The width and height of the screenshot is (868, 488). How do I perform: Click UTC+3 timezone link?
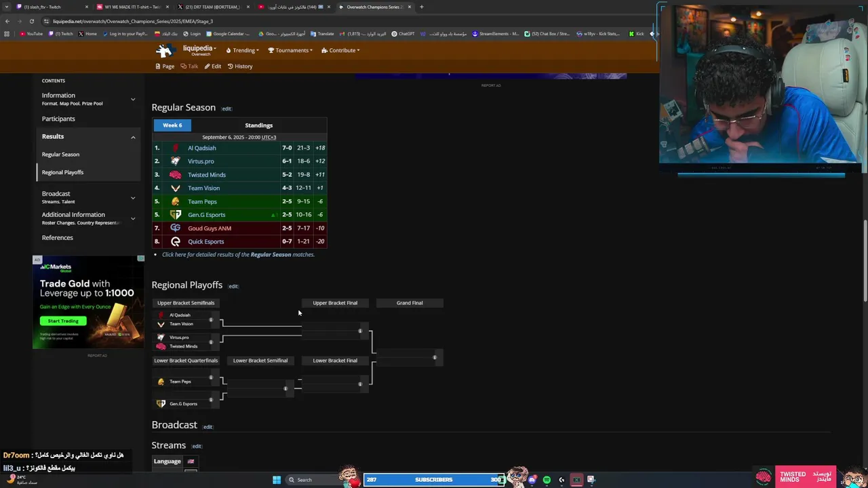click(269, 138)
